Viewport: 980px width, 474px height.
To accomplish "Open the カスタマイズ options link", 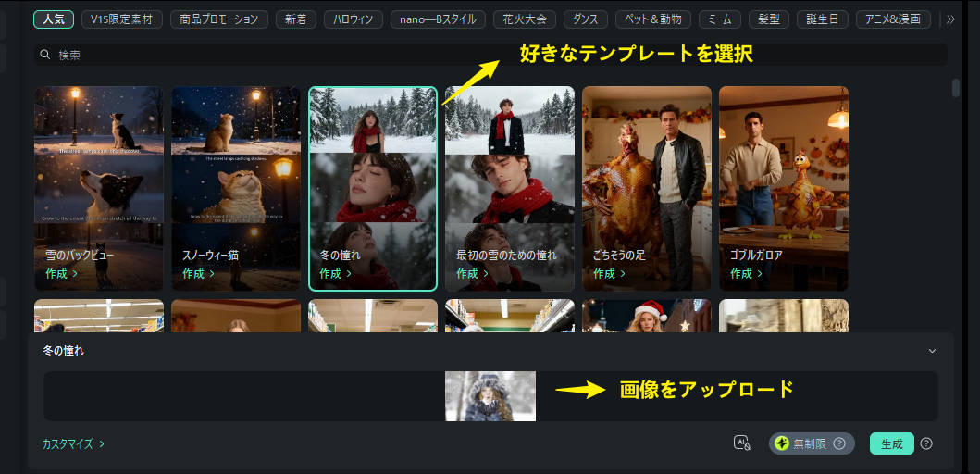I will 73,444.
